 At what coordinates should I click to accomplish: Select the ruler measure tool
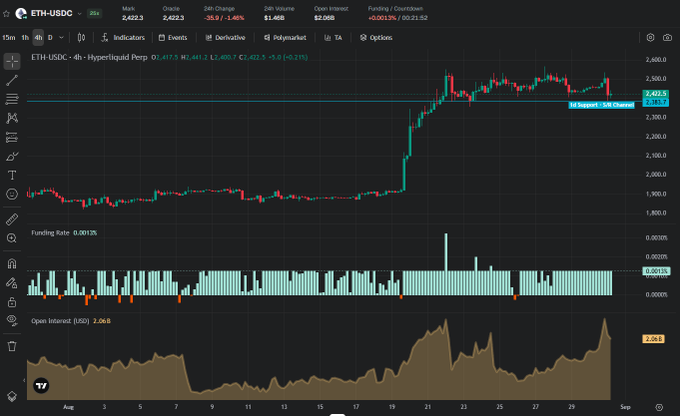(x=12, y=219)
